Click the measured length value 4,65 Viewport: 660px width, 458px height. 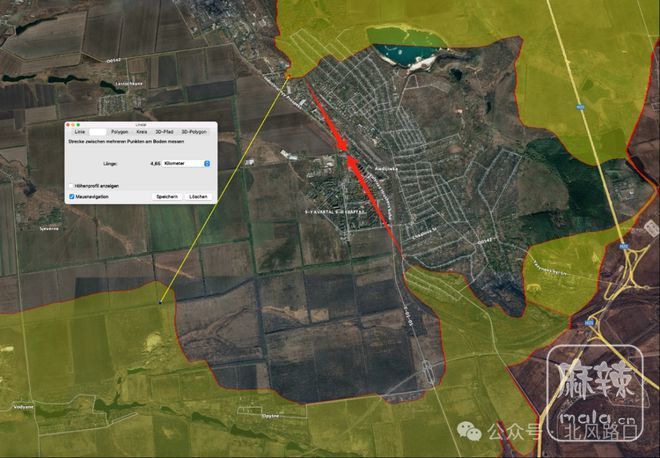tap(155, 162)
